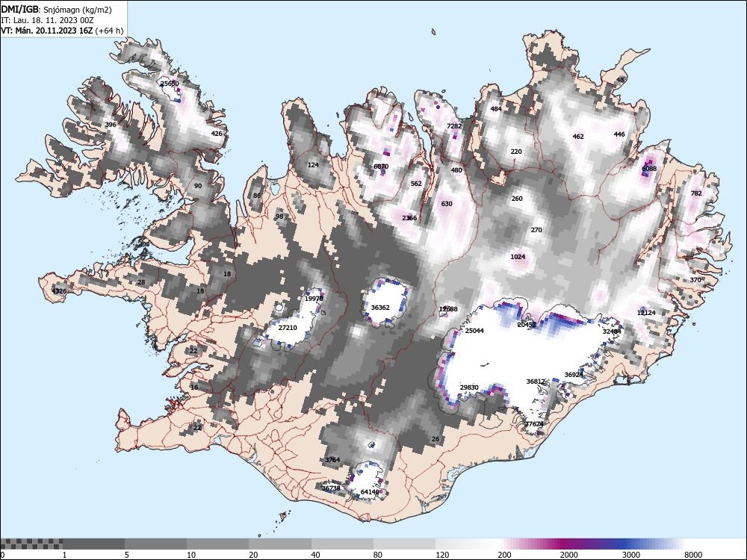Image resolution: width=747 pixels, height=560 pixels.
Task: Click the glacier value '19978'
Action: click(314, 299)
